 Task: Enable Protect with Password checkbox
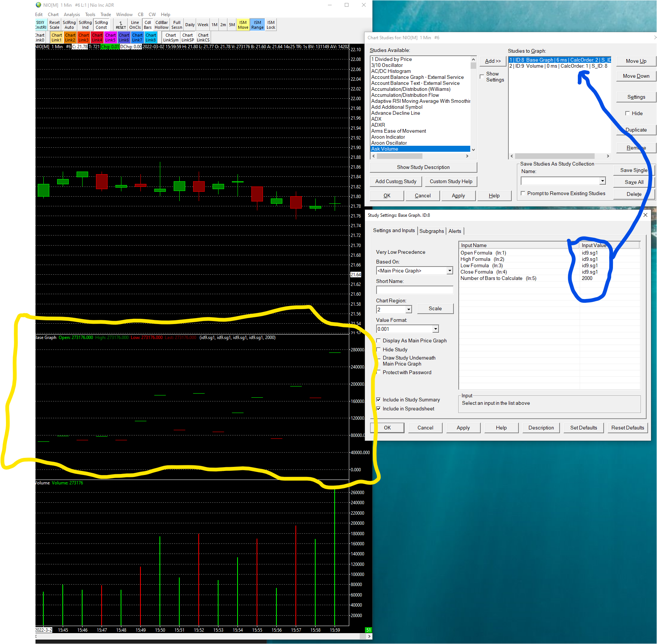(x=378, y=372)
